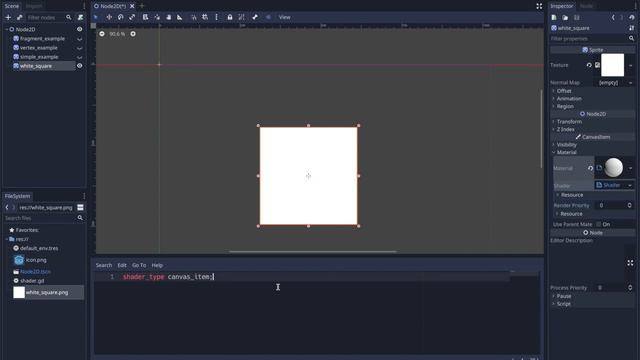
Task: Collapse the Material section
Action: 566,152
